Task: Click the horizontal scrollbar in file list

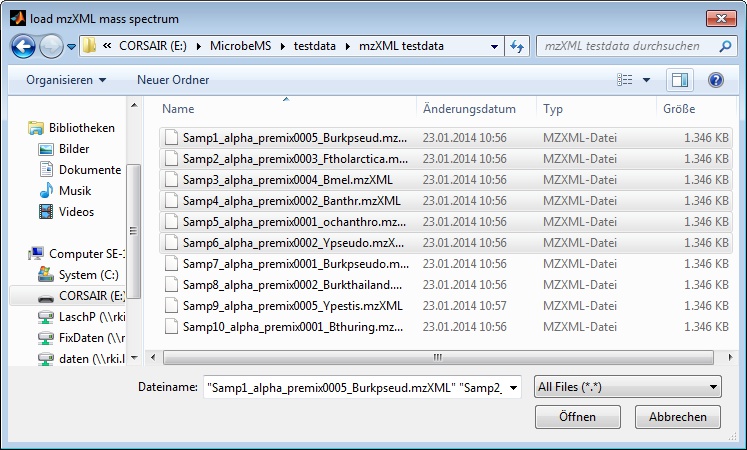Action: (x=436, y=356)
